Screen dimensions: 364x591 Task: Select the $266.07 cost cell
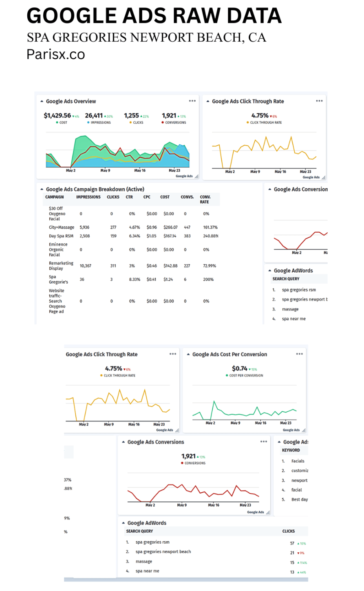(171, 227)
